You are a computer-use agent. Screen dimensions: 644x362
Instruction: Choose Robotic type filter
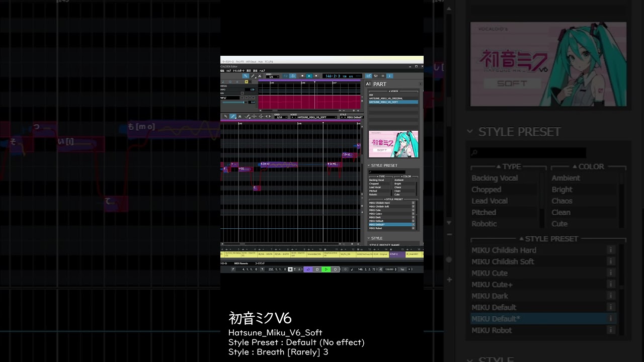tap(379, 195)
